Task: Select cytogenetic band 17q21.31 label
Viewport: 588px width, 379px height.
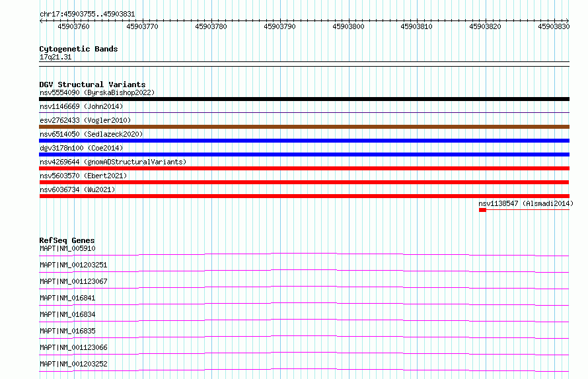Action: 55,57
